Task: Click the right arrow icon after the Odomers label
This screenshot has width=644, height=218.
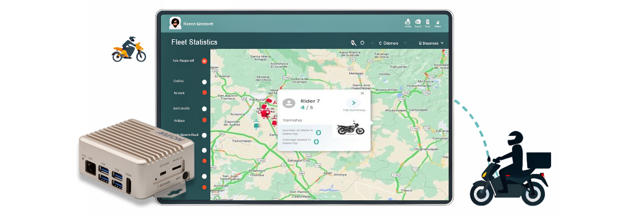Action: [x=406, y=43]
